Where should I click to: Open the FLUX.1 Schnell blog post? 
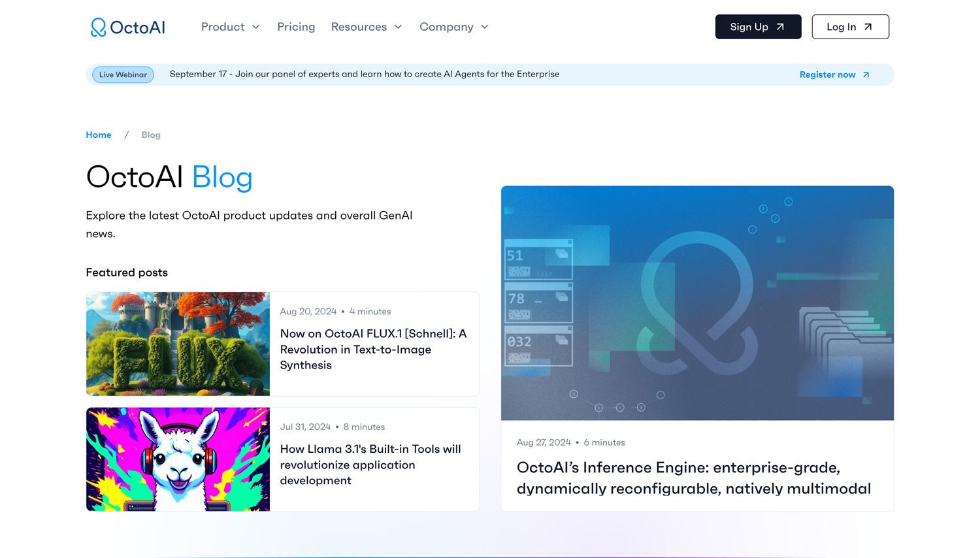374,350
